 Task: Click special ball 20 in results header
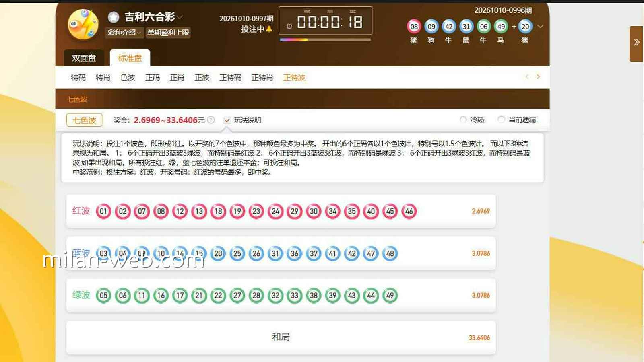pos(525,27)
